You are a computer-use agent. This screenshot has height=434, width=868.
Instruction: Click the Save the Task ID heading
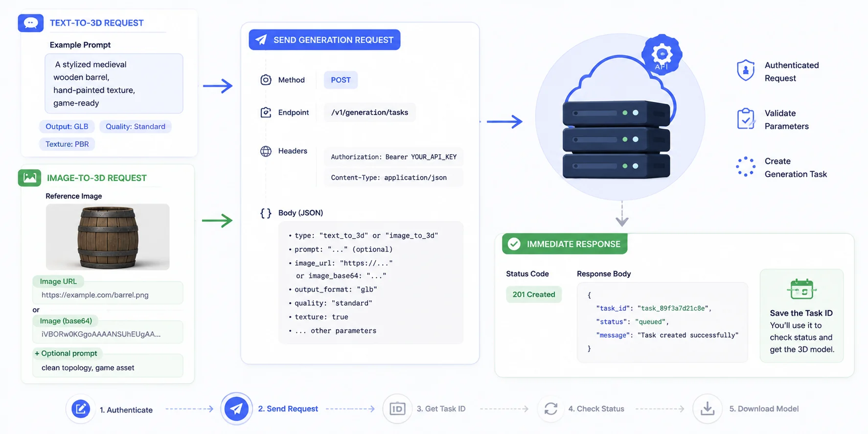click(801, 313)
